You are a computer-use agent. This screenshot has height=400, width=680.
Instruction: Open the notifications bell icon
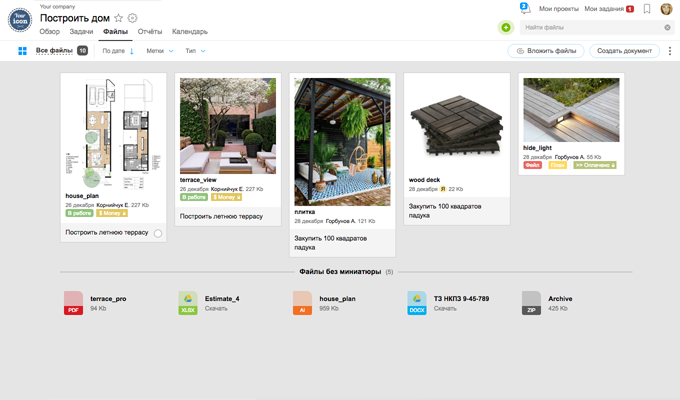pos(525,8)
